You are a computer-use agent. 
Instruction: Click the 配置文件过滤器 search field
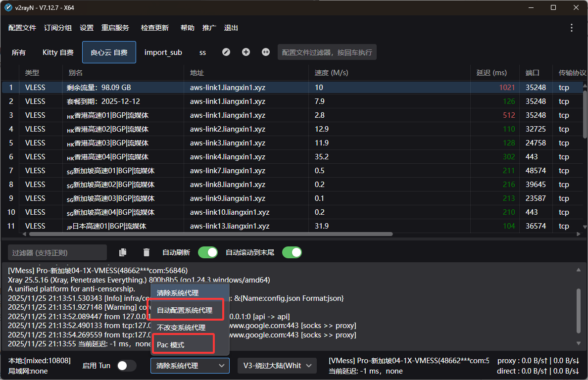(x=327, y=52)
